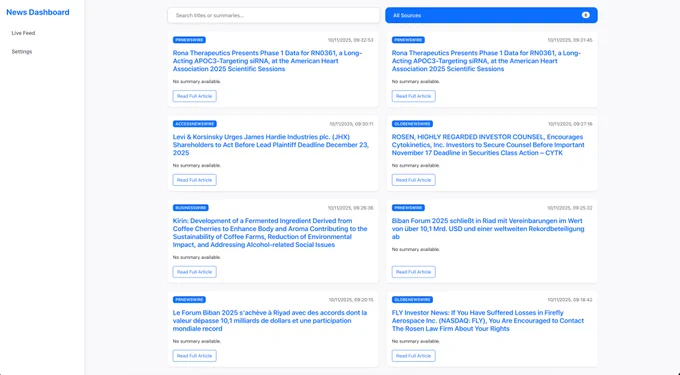Viewport: 680px width, 375px height.
Task: Open the Rona Therapeutics headline dated 09:32:53
Action: point(267,61)
